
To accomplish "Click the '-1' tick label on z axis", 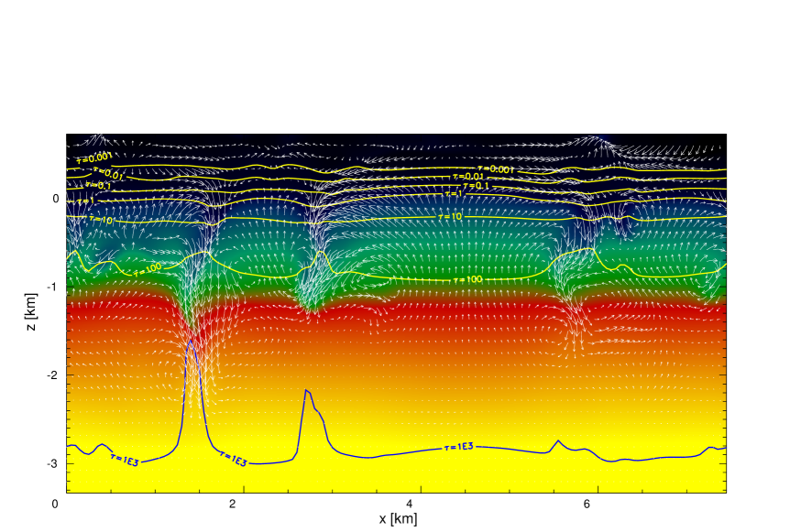I will click(x=51, y=287).
